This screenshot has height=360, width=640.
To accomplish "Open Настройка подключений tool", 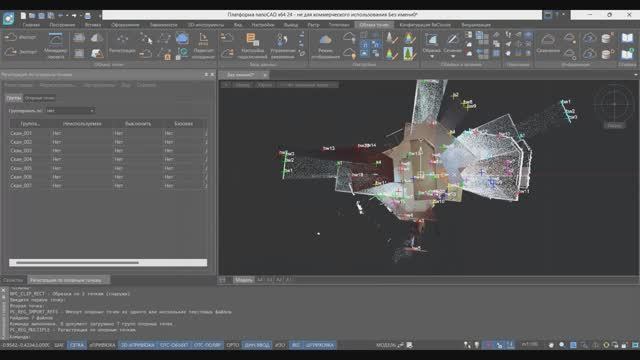I will pos(253,46).
